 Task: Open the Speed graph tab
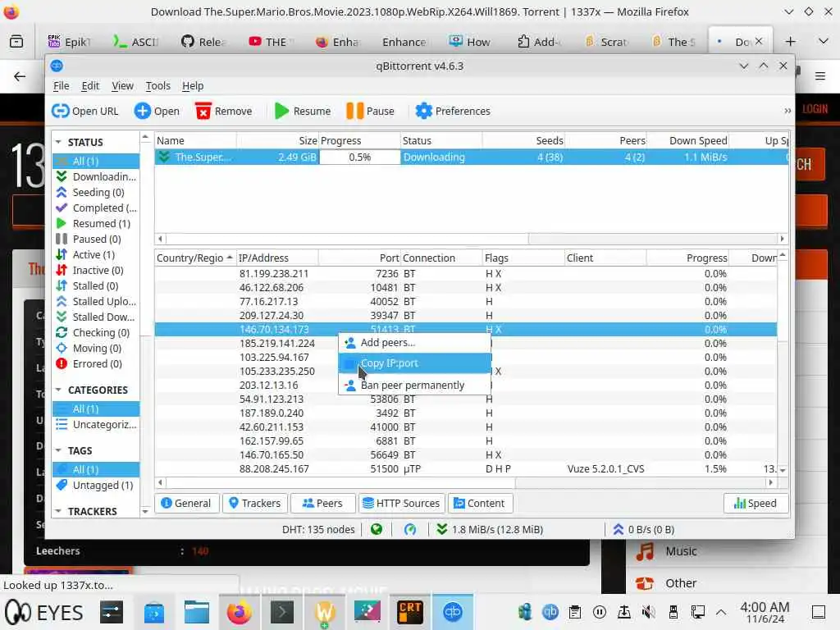756,503
